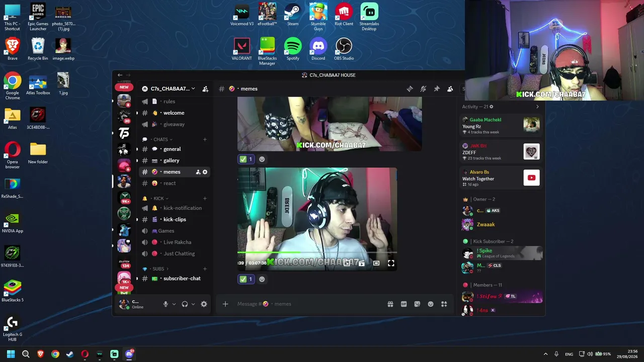Expand the Activity panel arrow
This screenshot has width=644, height=362.
coord(537,107)
